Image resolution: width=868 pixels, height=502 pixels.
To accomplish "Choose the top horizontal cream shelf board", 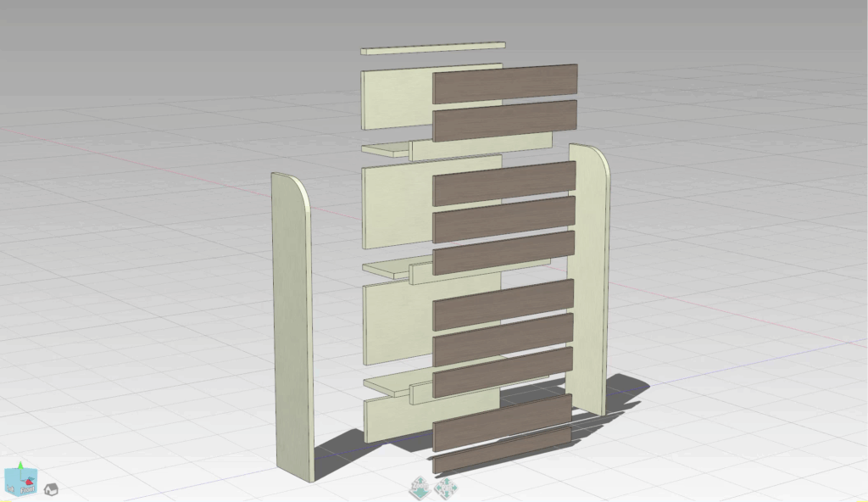I will click(386, 150).
